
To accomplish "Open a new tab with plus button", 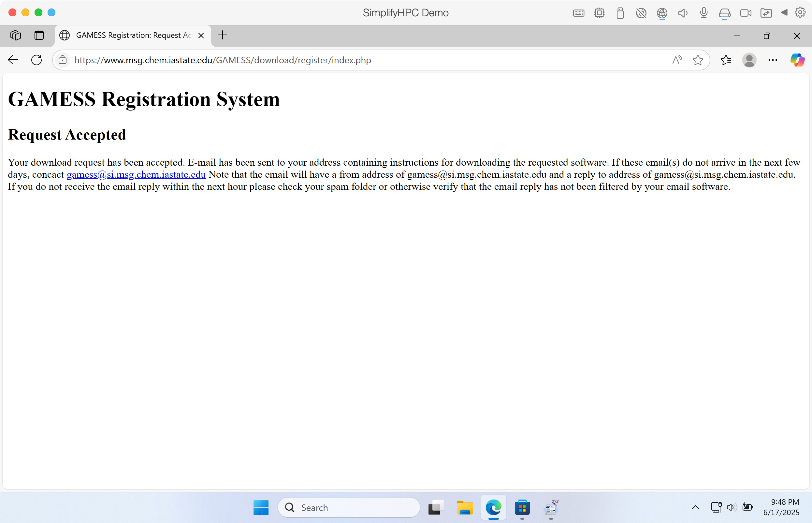I will [223, 35].
